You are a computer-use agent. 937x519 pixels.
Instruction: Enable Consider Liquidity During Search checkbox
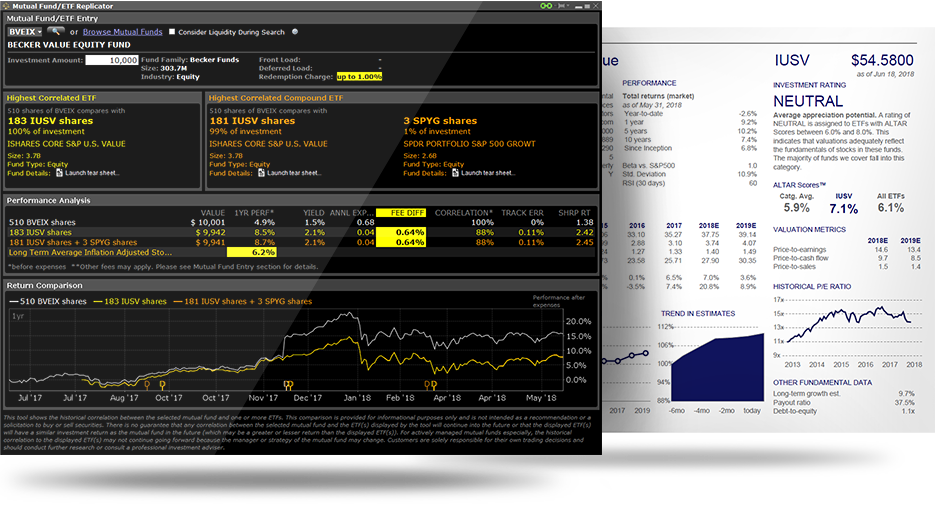click(x=172, y=32)
